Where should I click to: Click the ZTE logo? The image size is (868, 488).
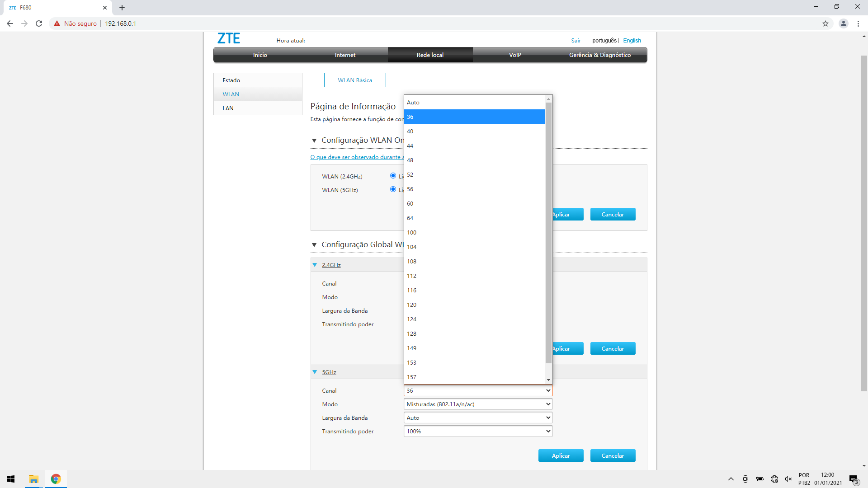(229, 38)
